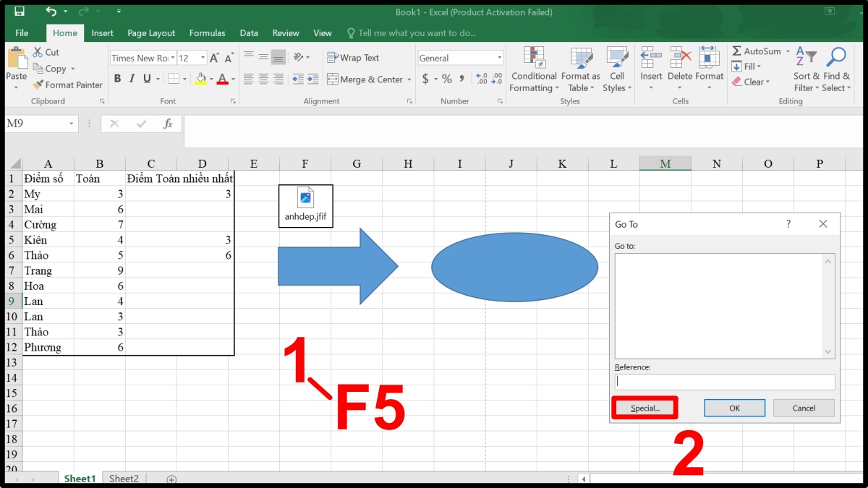Open Conditional Formatting options
868x488 pixels.
533,69
